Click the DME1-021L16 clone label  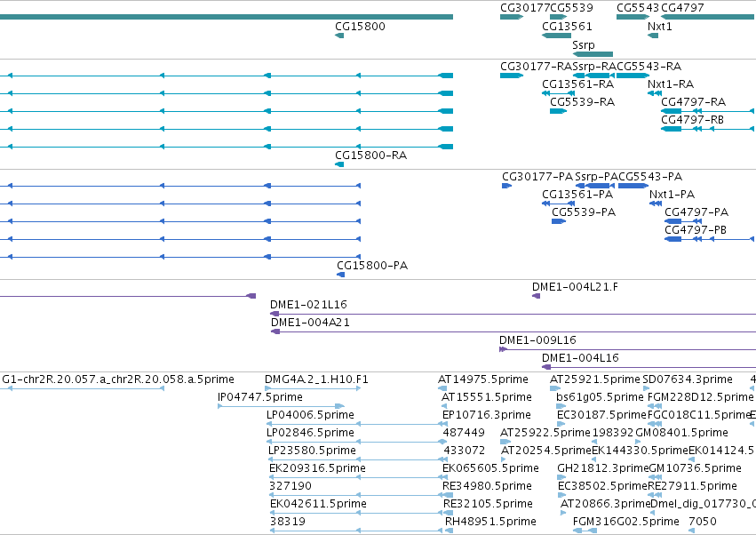tap(308, 305)
